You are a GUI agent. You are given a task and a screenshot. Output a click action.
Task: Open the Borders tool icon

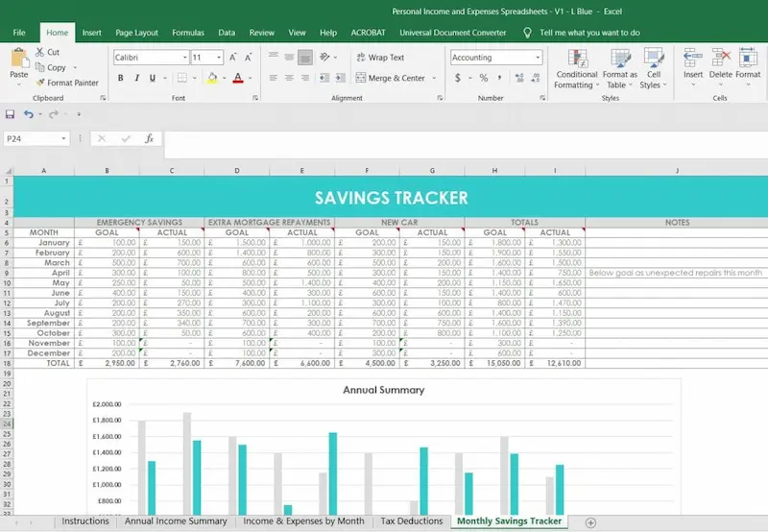coord(182,78)
